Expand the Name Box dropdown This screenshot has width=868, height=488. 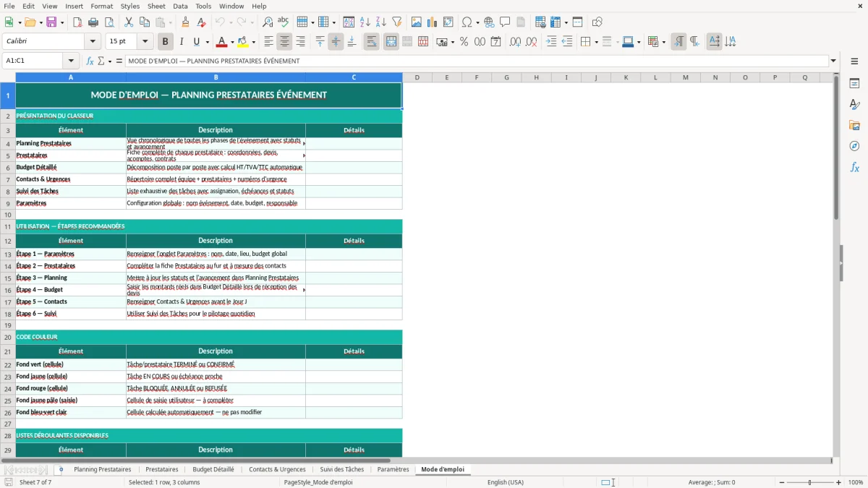coord(71,61)
